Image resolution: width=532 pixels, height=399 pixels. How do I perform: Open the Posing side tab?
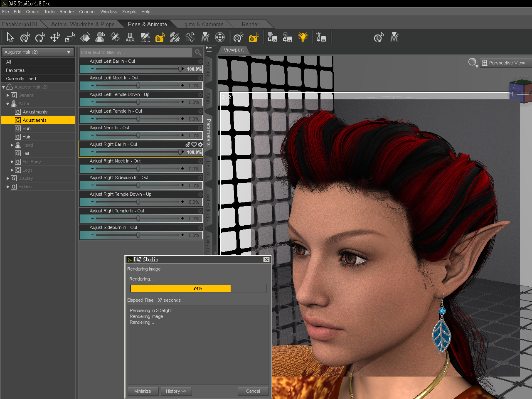pos(208,70)
